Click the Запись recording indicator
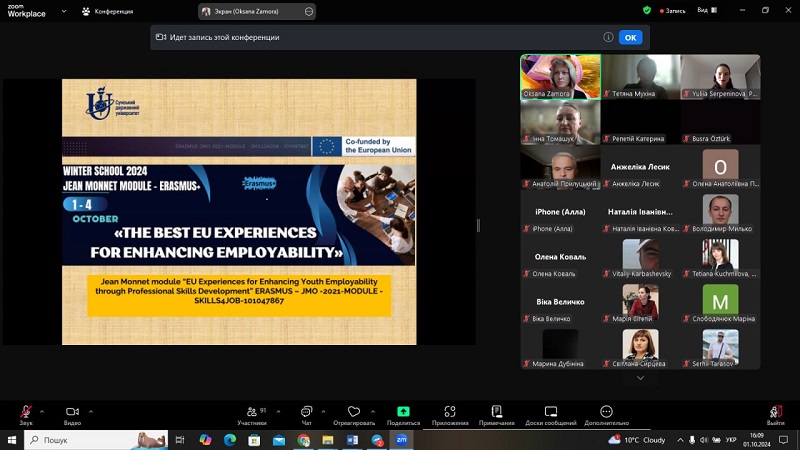The width and height of the screenshot is (800, 450). (672, 11)
